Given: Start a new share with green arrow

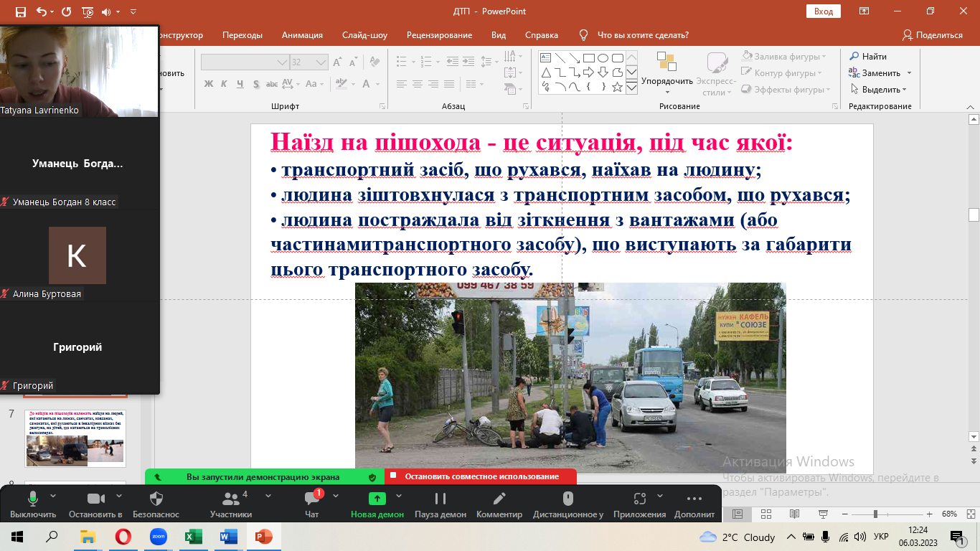Looking at the screenshot, I should (377, 499).
